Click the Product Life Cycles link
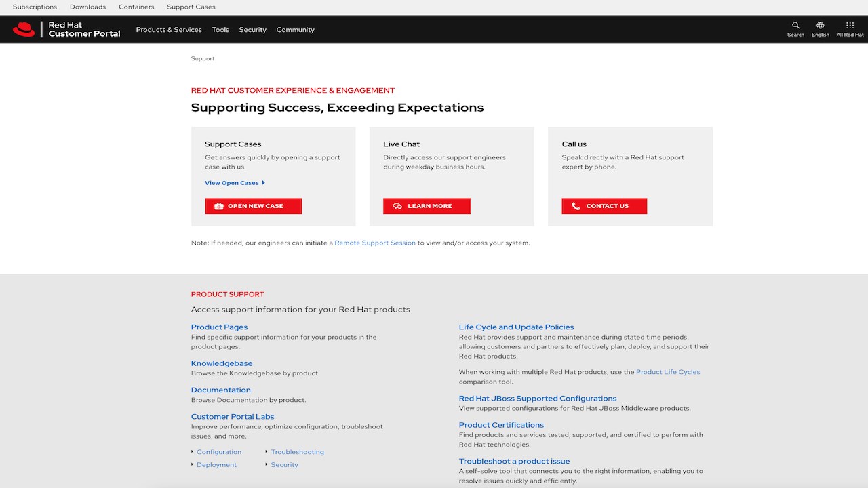 click(668, 372)
